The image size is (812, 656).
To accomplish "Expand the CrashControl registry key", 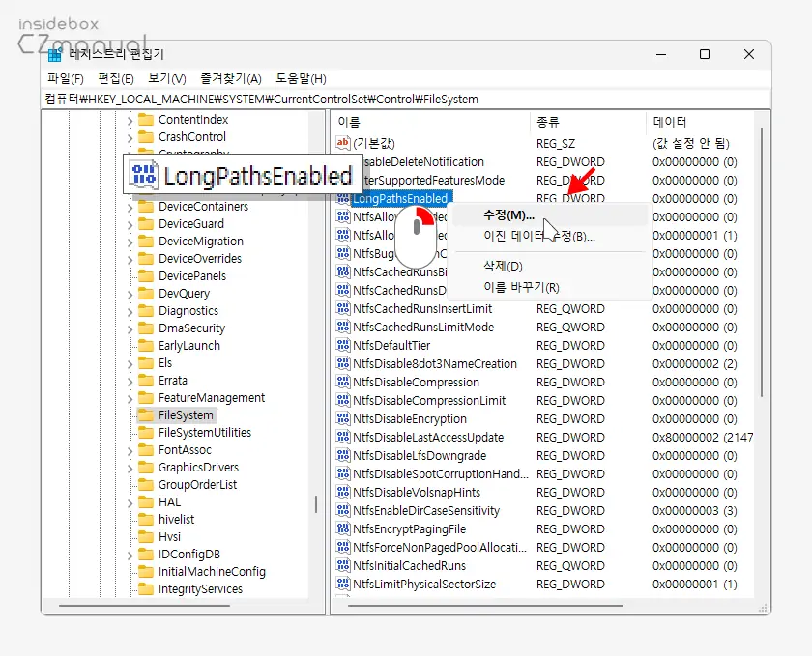I will [130, 136].
